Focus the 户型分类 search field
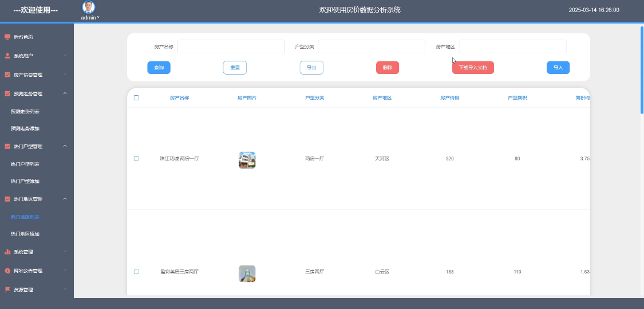644x309 pixels. click(x=372, y=46)
